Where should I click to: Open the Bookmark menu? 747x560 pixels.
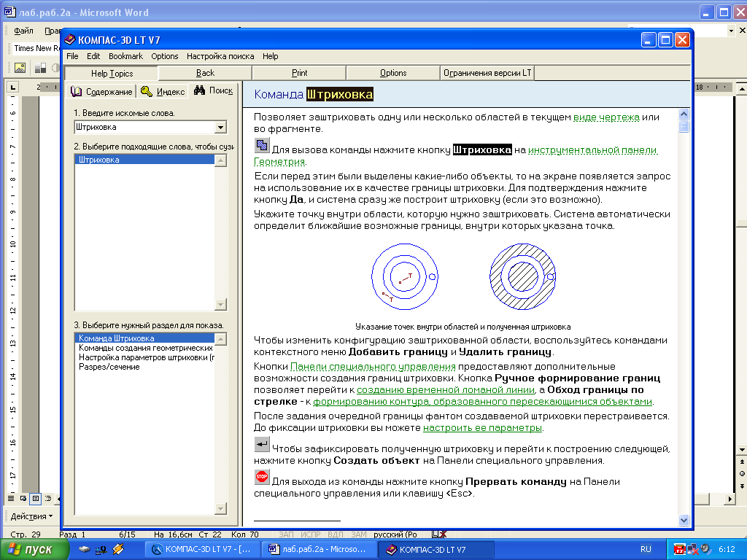coord(125,56)
